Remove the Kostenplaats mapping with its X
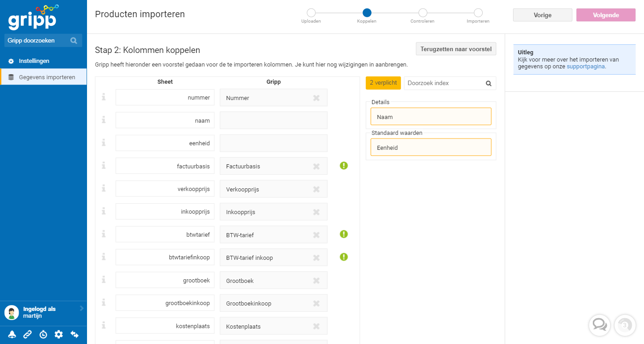The width and height of the screenshot is (644, 344). coord(316,326)
